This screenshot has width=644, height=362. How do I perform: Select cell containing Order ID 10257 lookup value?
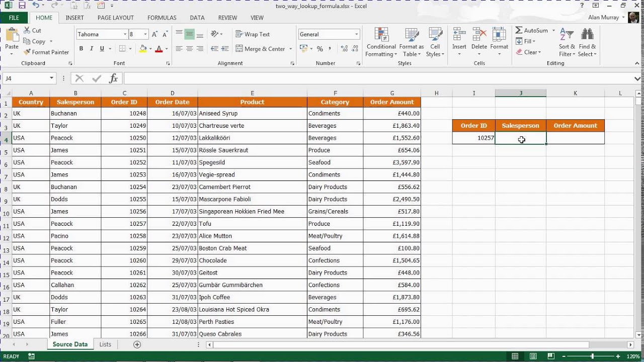(x=473, y=138)
